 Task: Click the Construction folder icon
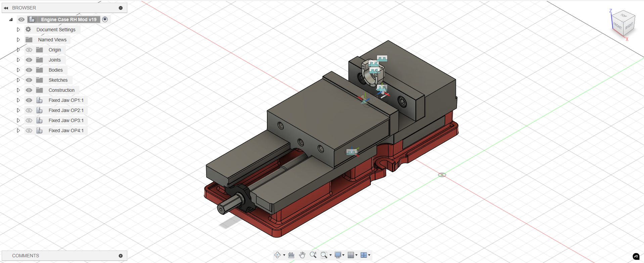coord(40,90)
